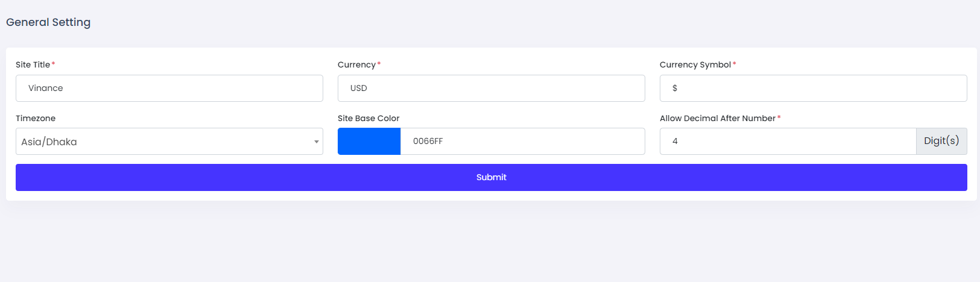The width and height of the screenshot is (980, 282).
Task: Click the General Setting page heading
Action: (x=48, y=22)
